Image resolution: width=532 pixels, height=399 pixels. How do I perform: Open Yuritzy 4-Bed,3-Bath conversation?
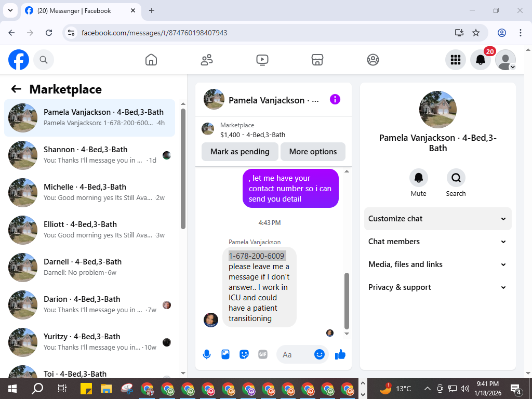(89, 342)
